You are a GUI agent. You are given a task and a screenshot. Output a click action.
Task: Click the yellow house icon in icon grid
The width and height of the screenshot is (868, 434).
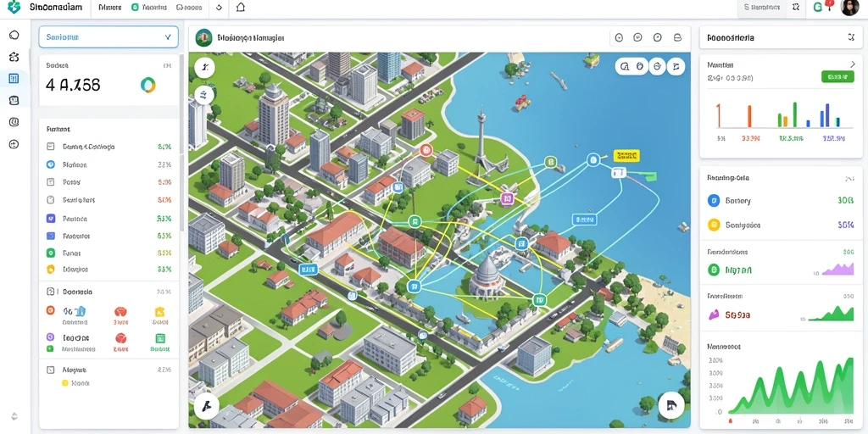click(x=160, y=312)
